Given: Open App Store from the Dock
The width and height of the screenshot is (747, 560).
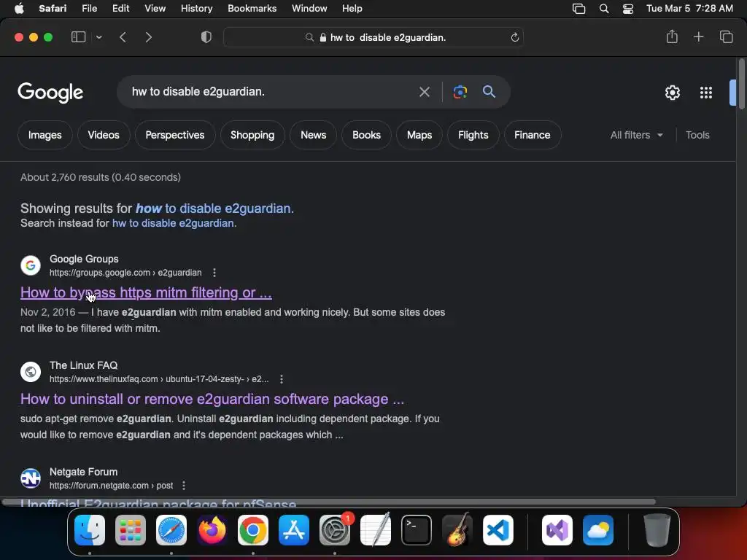Looking at the screenshot, I should click(294, 530).
